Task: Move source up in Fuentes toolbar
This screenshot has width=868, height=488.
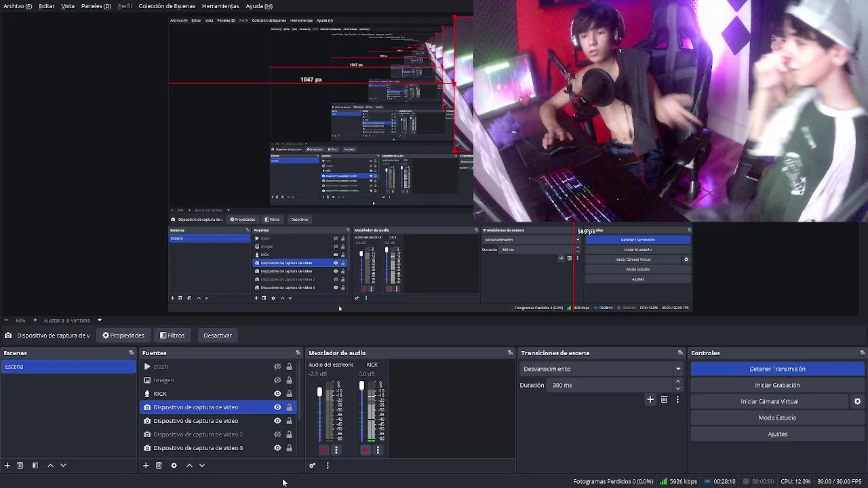Action: click(189, 466)
